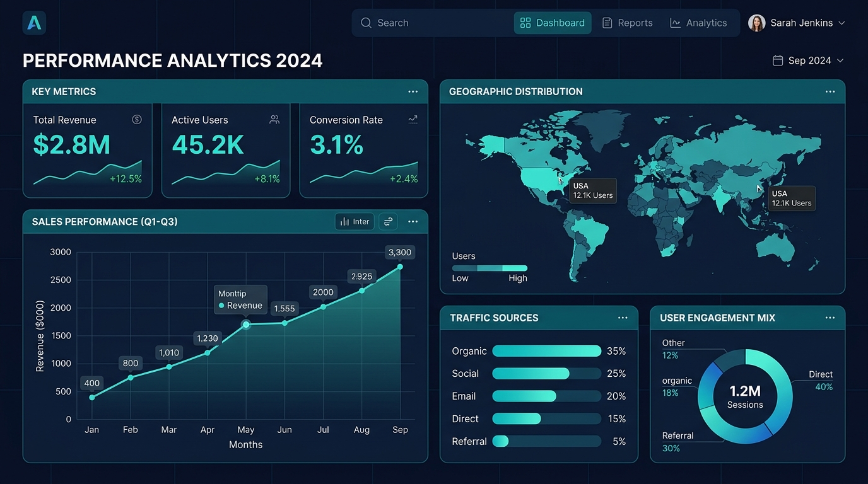
Task: Select the Dashboard tab
Action: 553,23
